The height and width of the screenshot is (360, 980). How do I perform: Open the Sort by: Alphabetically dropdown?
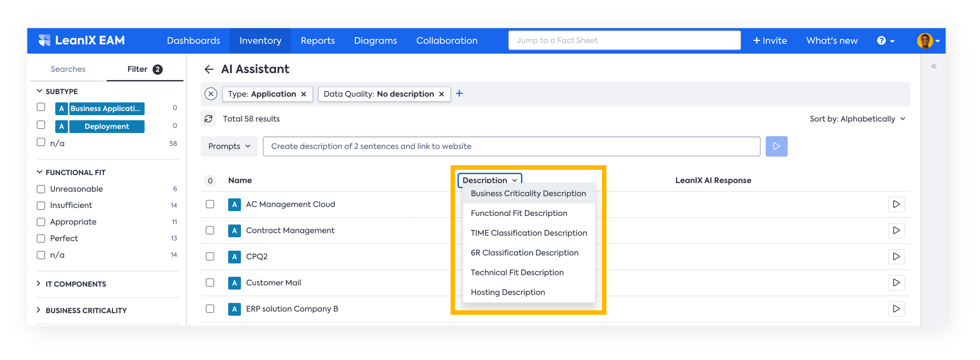pyautogui.click(x=857, y=119)
